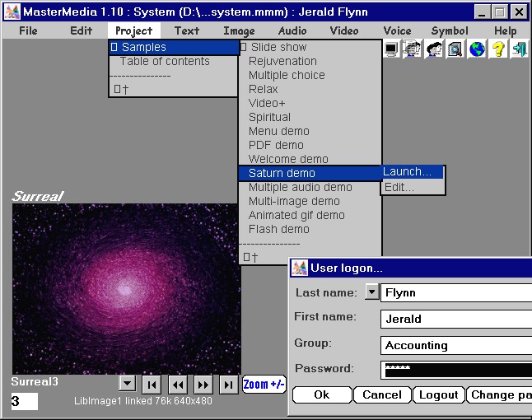The height and width of the screenshot is (420, 532).
Task: Click the Last name field containing Flynn
Action: click(x=456, y=293)
